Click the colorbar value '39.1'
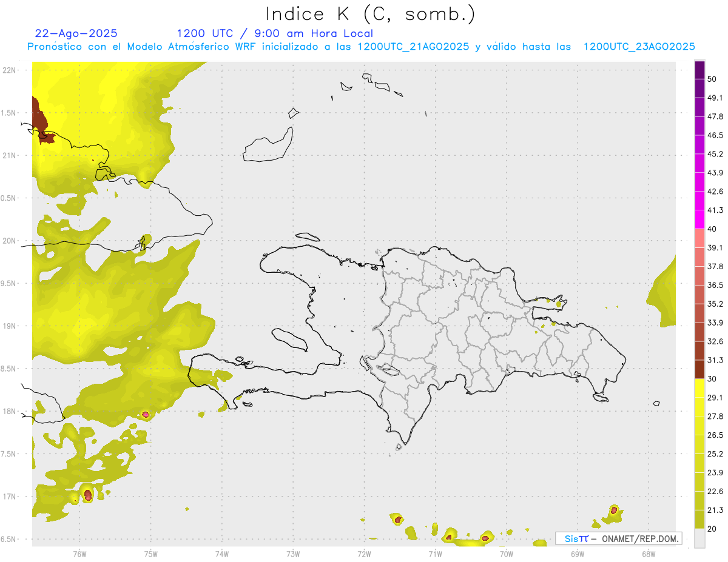The height and width of the screenshot is (562, 728). (x=715, y=248)
